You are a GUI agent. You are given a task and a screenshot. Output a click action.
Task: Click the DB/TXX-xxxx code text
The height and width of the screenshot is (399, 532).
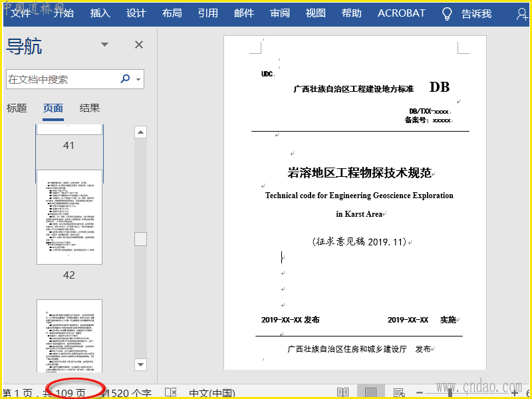pos(429,111)
